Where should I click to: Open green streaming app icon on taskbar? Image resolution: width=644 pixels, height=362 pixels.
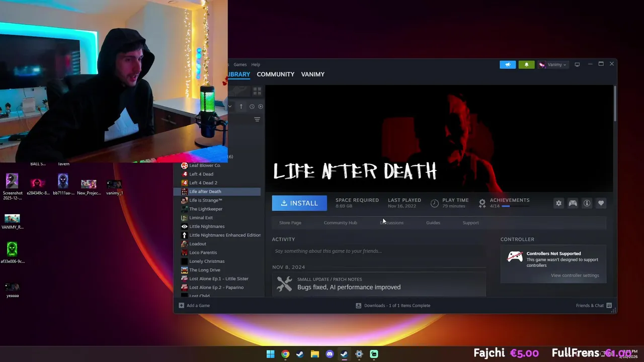374,354
